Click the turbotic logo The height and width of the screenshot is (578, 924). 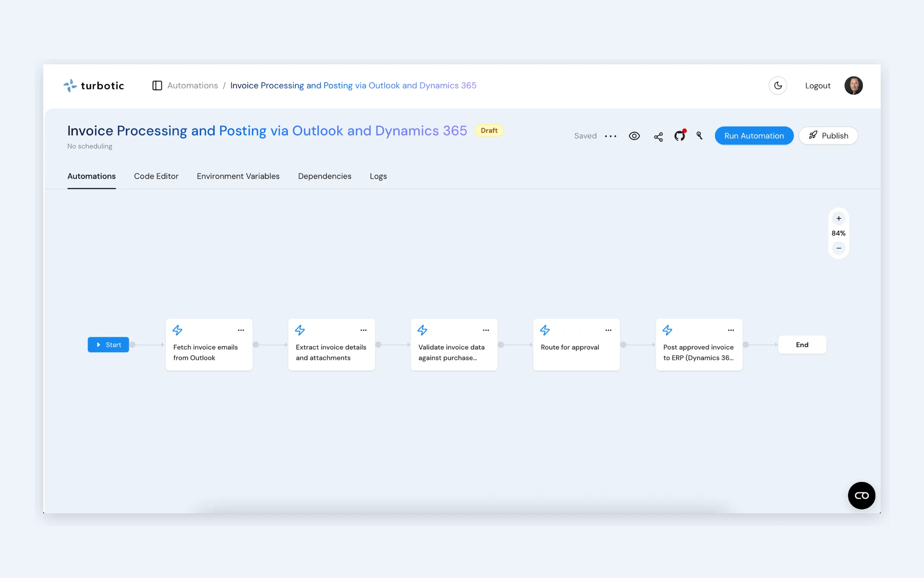click(93, 86)
